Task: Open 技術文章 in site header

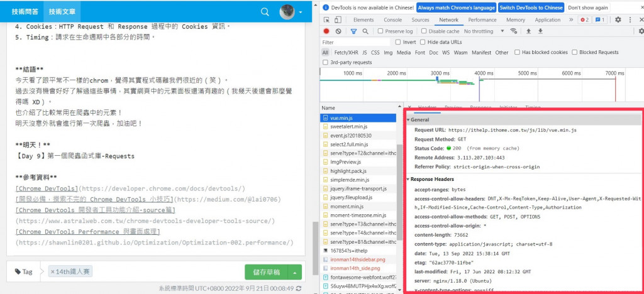Action: point(62,11)
